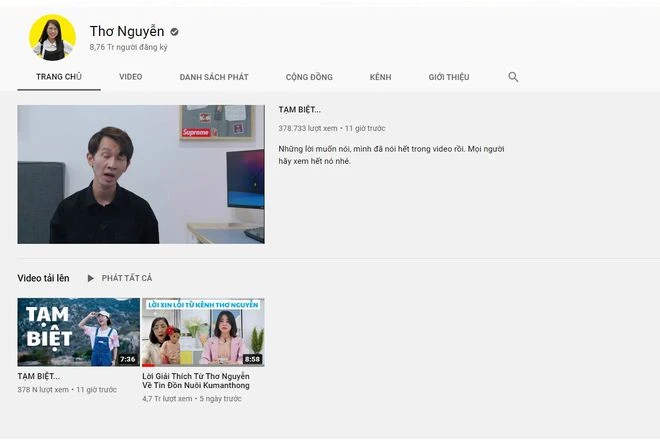
Task: Click the play icon beside PHÁT TẤT CẢ
Action: coord(90,278)
